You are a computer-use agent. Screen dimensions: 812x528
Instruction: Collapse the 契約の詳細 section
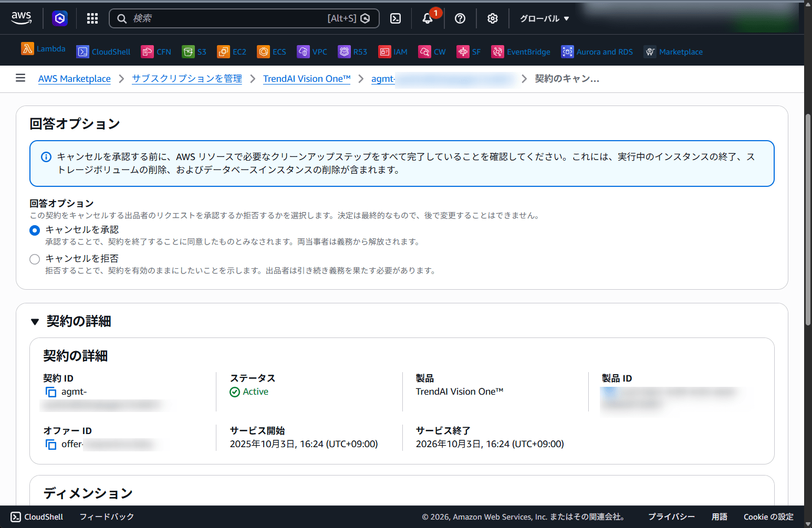click(35, 321)
